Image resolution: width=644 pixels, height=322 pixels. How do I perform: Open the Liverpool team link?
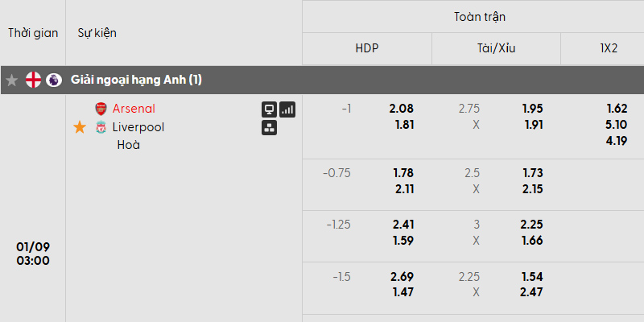click(138, 127)
